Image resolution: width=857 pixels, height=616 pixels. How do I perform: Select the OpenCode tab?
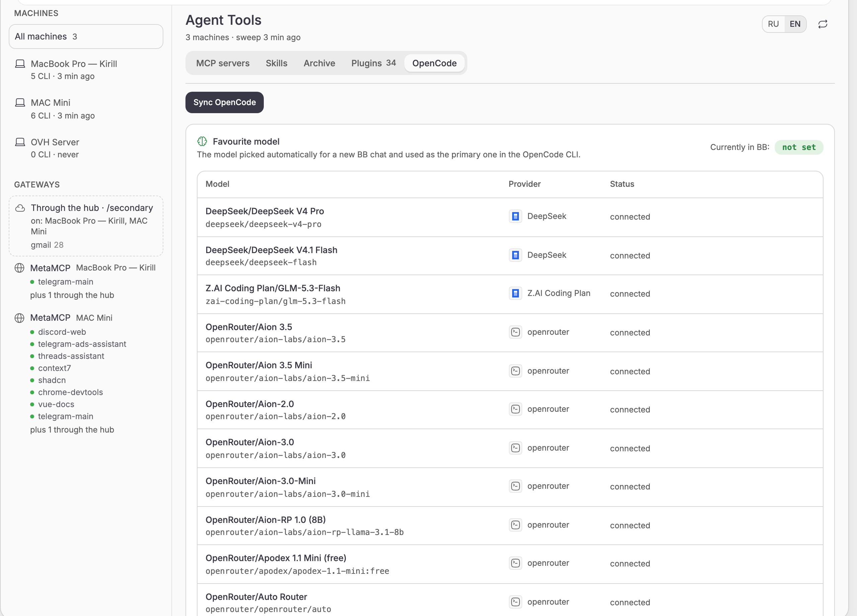(434, 63)
